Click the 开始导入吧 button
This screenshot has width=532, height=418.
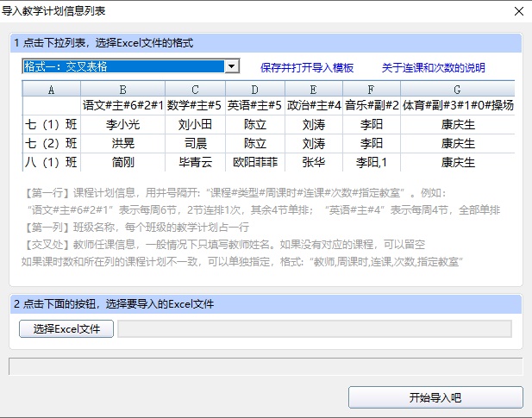pos(435,397)
